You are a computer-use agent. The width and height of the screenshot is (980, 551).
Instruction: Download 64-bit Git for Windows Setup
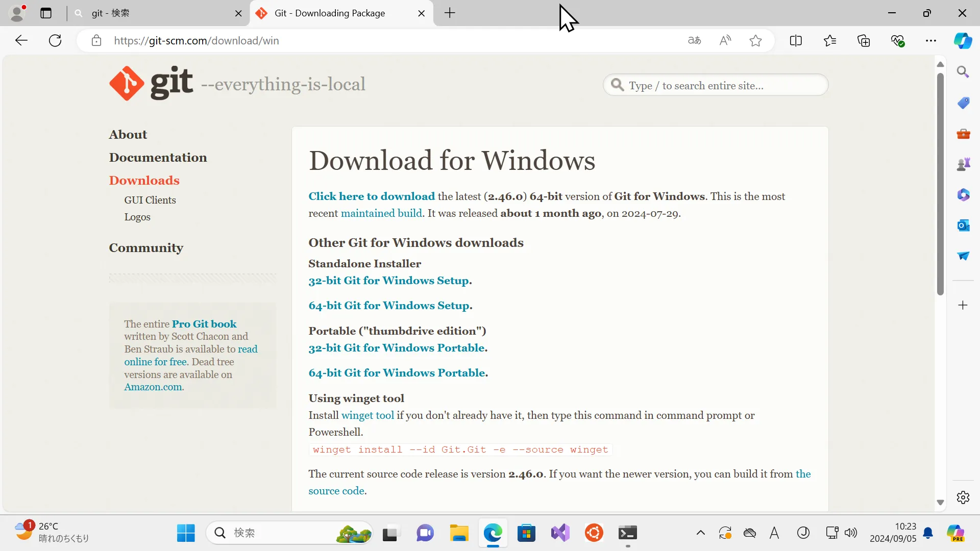click(x=389, y=306)
